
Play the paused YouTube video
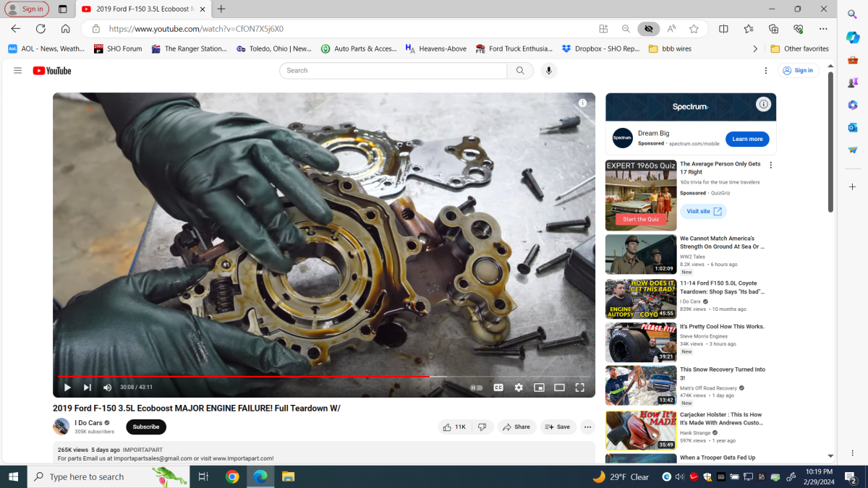(x=67, y=388)
